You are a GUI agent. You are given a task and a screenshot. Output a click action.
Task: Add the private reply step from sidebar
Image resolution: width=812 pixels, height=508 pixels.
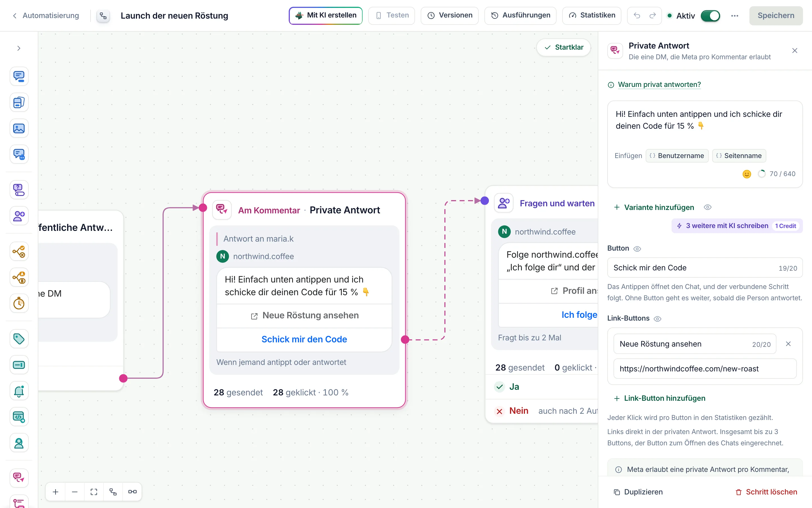tap(19, 478)
